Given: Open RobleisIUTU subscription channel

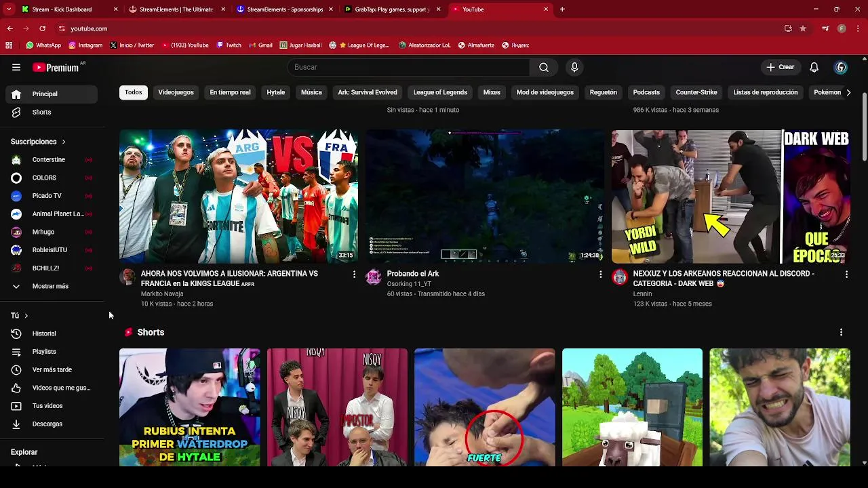Looking at the screenshot, I should [x=52, y=250].
